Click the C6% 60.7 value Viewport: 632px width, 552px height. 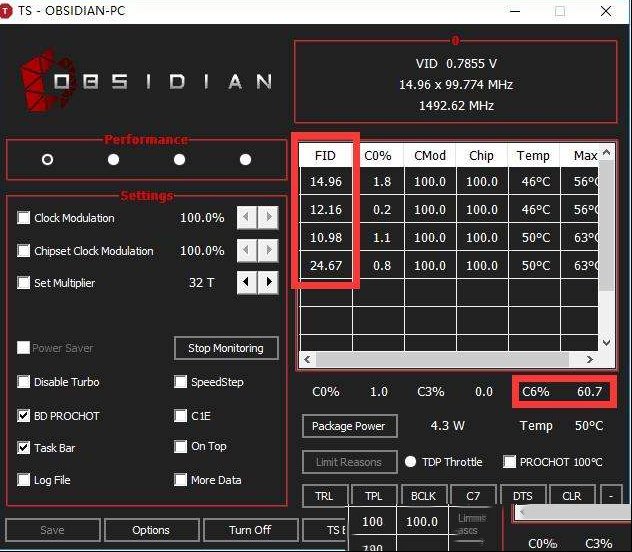pyautogui.click(x=590, y=391)
